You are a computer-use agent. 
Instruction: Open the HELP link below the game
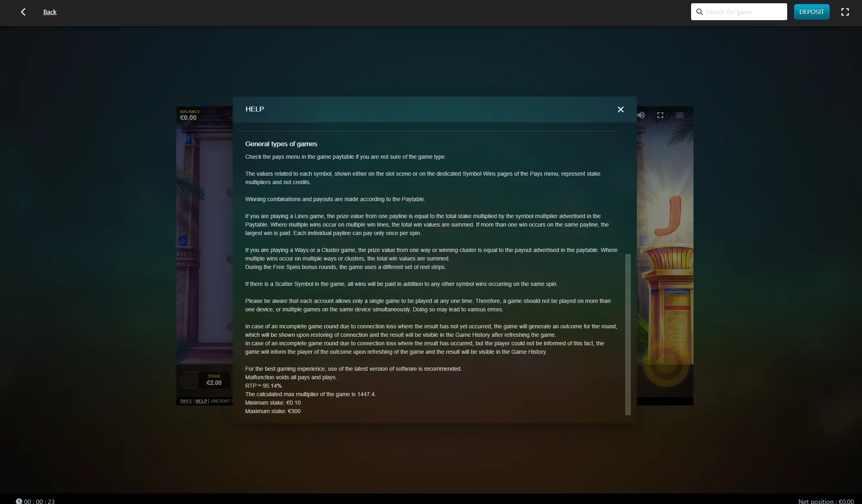point(201,401)
